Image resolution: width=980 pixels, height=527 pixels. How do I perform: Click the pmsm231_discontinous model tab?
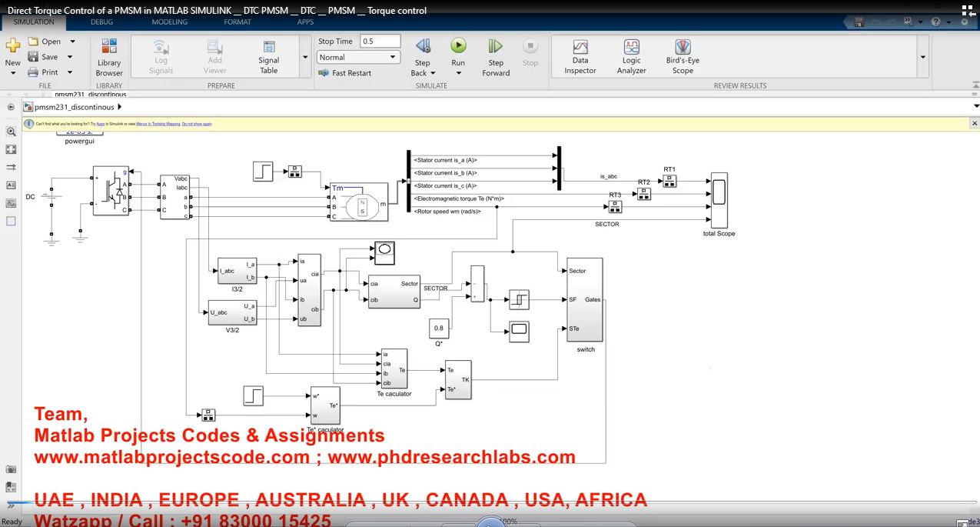90,95
